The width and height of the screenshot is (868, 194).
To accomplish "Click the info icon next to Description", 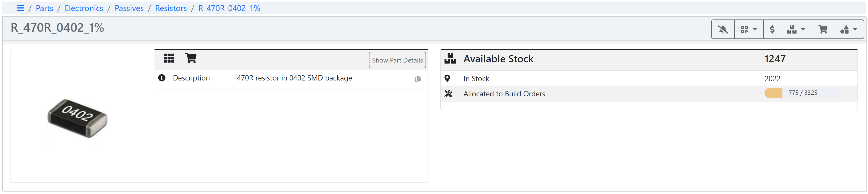I will (x=162, y=78).
